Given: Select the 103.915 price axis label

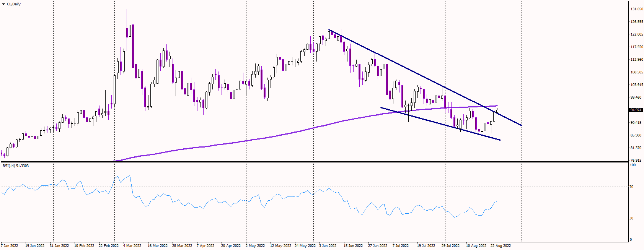Looking at the screenshot, I should pos(637,85).
